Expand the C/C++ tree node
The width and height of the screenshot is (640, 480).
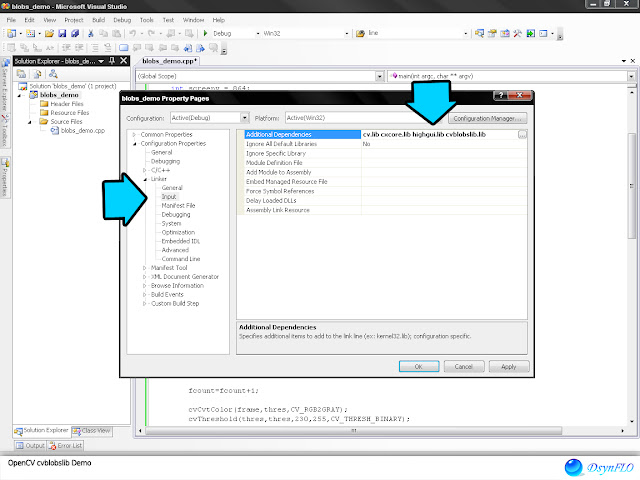pyautogui.click(x=144, y=170)
